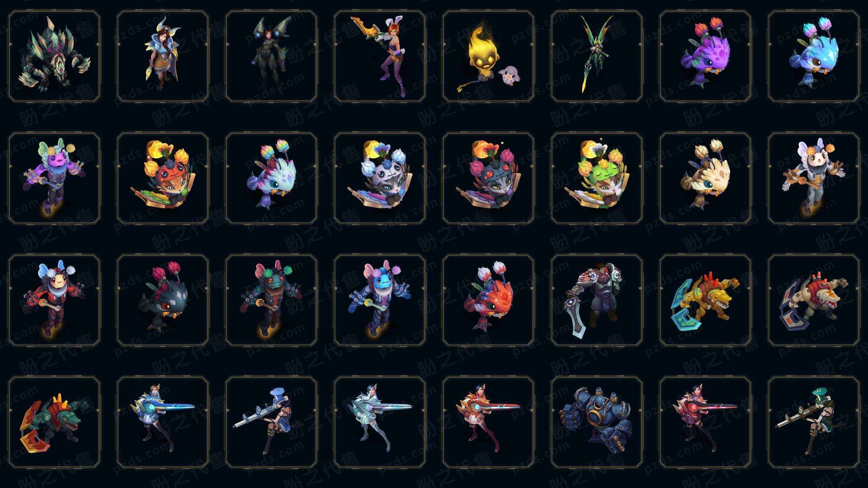Screen dimensions: 868x488
Task: Open the bunny-ears girl with carrot sword
Action: coord(380,56)
